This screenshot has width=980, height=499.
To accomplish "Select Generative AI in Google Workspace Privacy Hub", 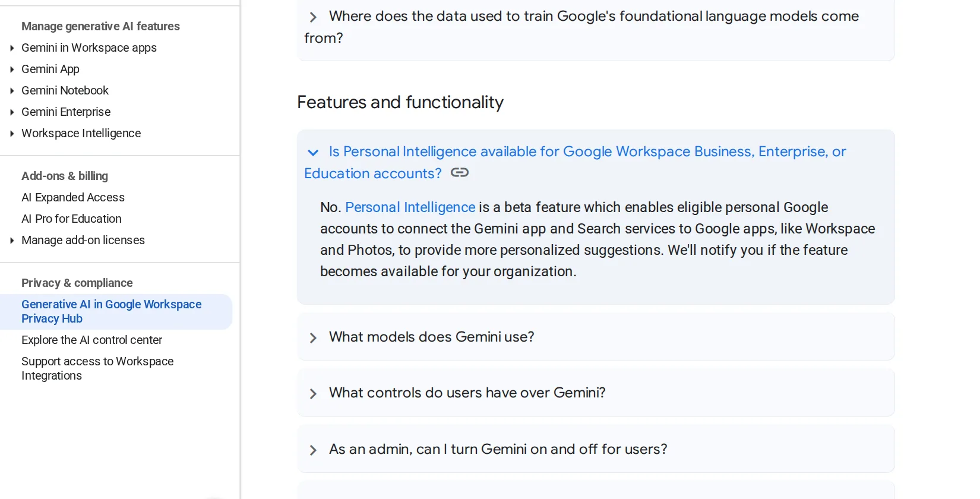I will pyautogui.click(x=116, y=311).
